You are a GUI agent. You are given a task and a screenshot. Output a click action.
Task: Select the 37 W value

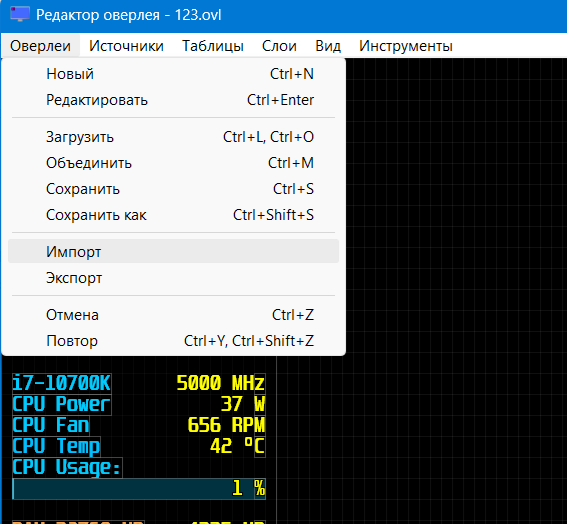coord(243,404)
